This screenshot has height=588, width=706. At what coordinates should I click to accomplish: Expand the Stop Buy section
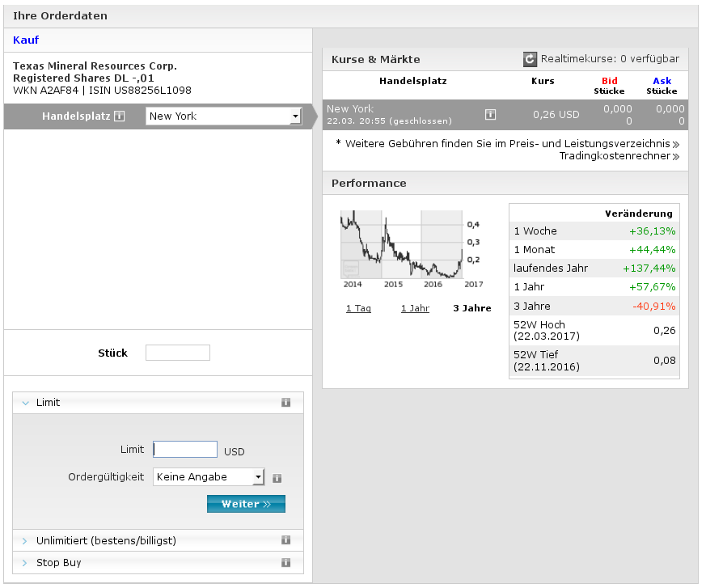(58, 563)
